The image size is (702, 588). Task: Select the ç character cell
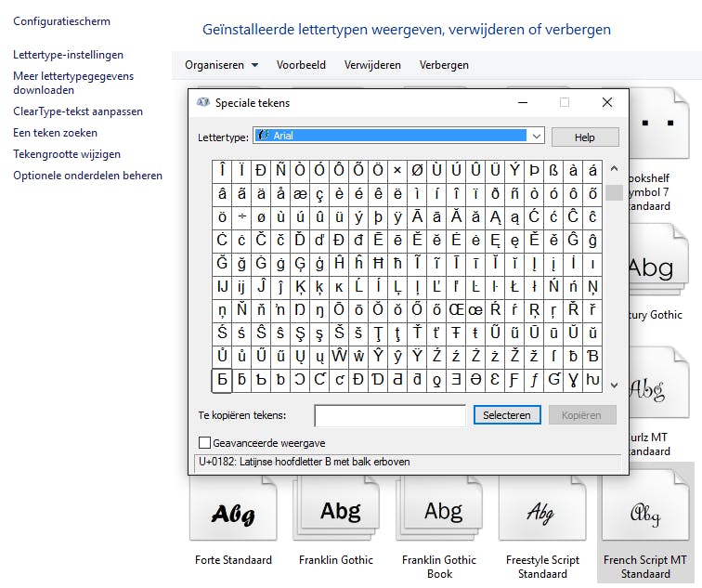click(x=319, y=194)
